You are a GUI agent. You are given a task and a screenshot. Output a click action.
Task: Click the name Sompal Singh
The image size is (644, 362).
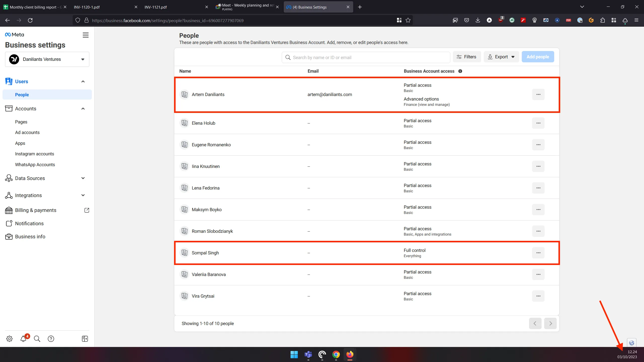(x=205, y=253)
